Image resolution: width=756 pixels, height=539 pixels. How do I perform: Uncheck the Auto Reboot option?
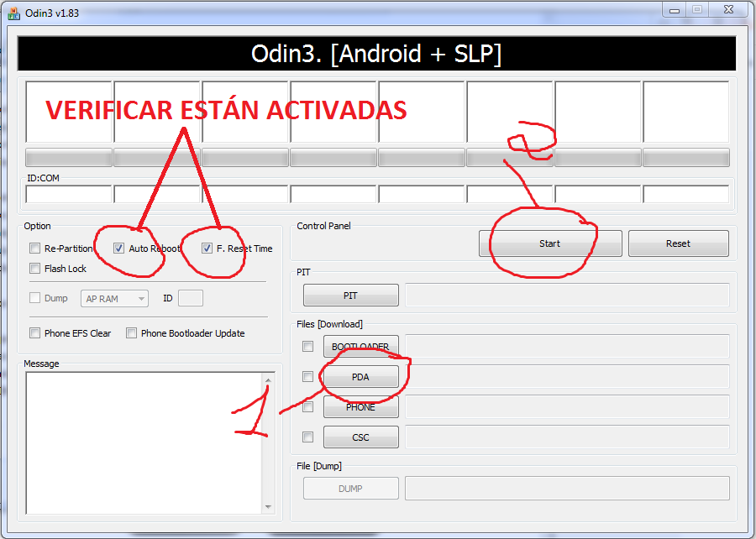coord(118,248)
